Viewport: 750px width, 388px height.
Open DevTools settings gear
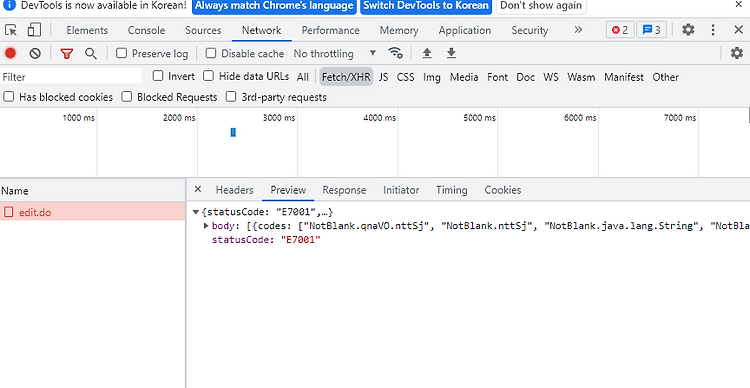pyautogui.click(x=688, y=30)
